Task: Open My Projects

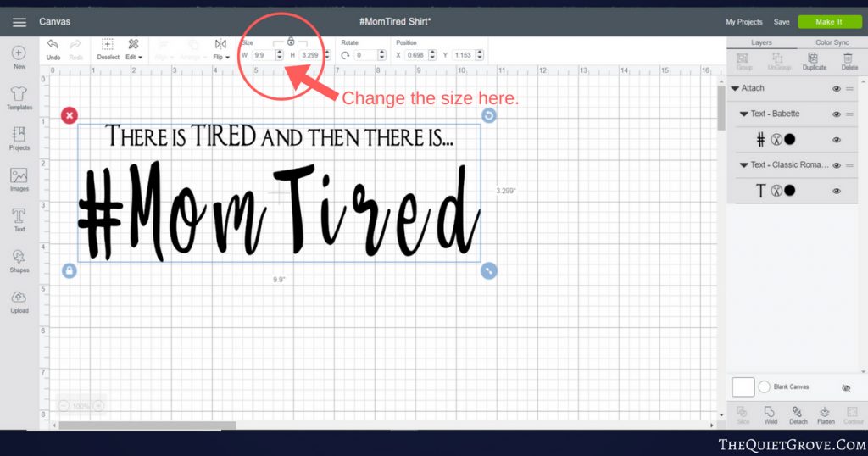Action: pyautogui.click(x=744, y=22)
